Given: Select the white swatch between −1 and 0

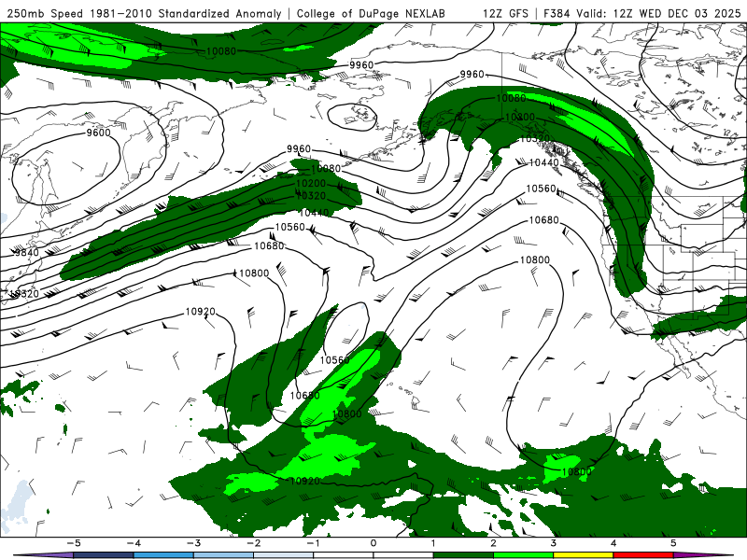Looking at the screenshot, I should pos(344,555).
